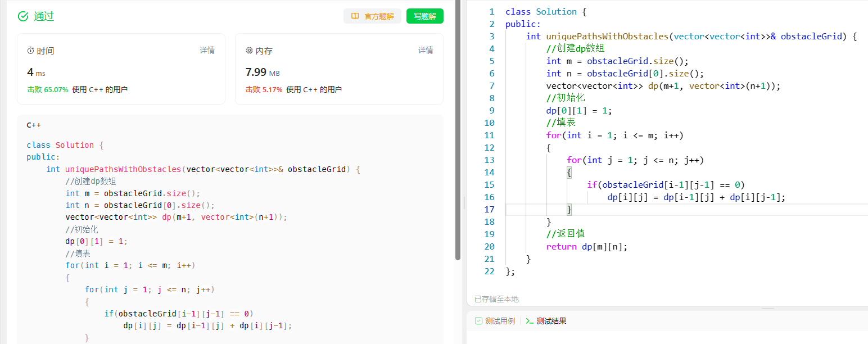This screenshot has width=868, height=344.
Task: Click the if(obstacleGrid[i-1][j-1] == 0) line in editor
Action: [666, 185]
